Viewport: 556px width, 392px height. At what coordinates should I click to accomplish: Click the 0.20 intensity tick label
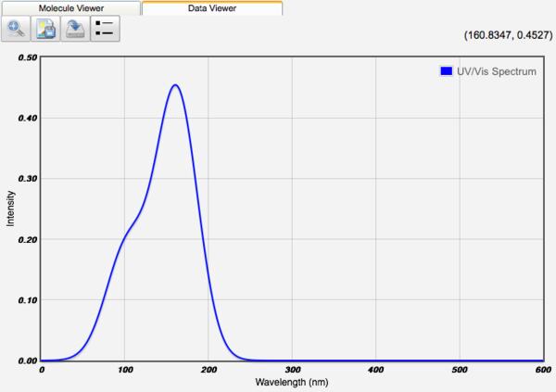(26, 239)
